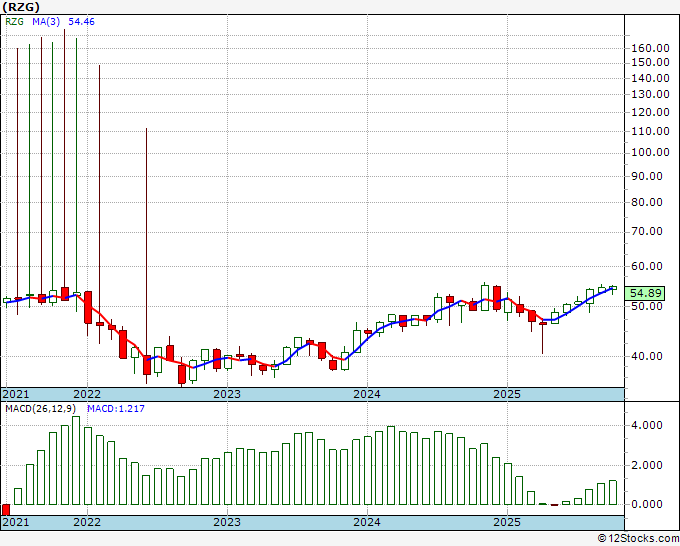Viewport: 680px width, 546px height.
Task: Click the 100.00 price axis label
Action: tap(650, 152)
